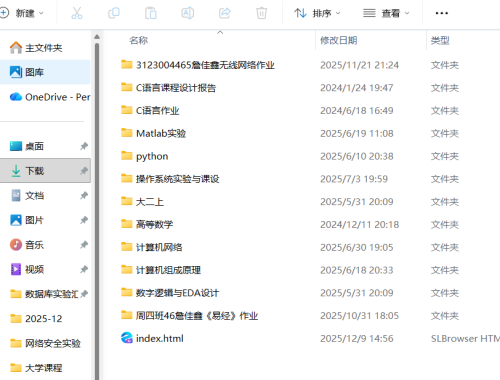Image resolution: width=500 pixels, height=380 pixels.
Task: Unpin 桌面 via its pin icon
Action: tap(84, 146)
